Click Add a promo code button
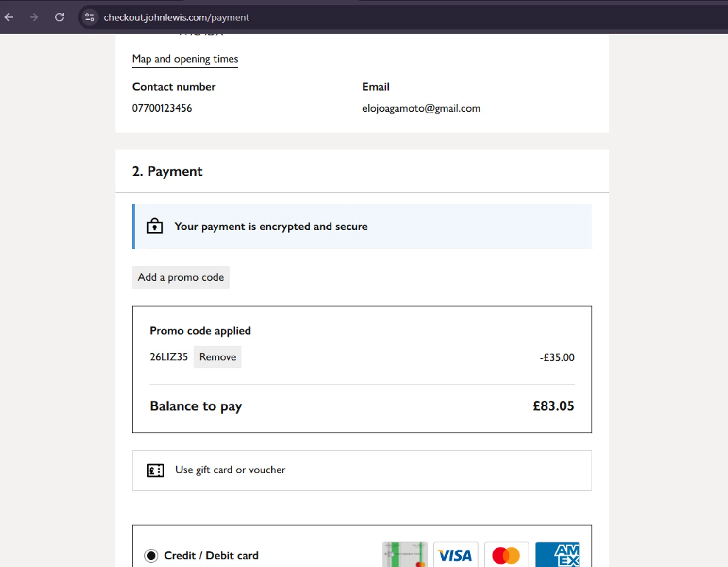728x567 pixels. [181, 277]
